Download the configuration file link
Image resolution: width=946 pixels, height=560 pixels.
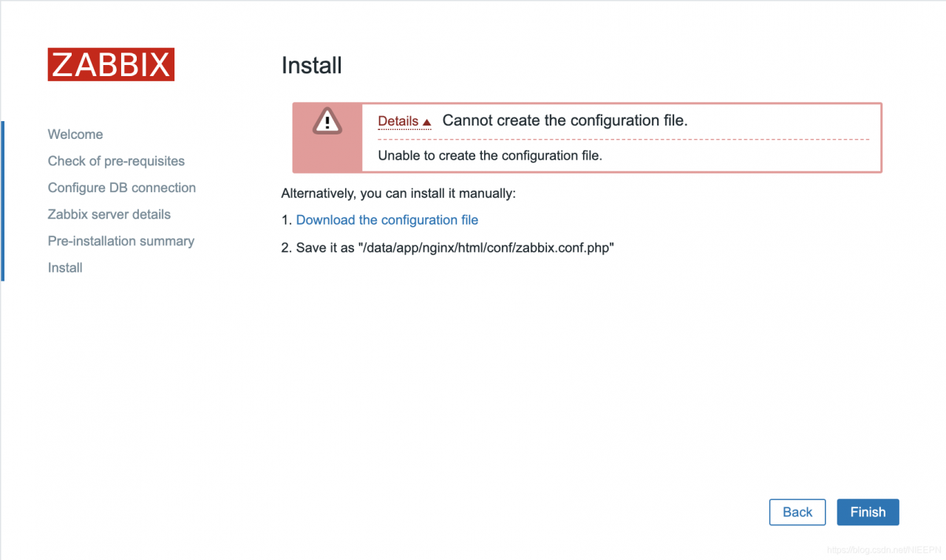pyautogui.click(x=387, y=220)
